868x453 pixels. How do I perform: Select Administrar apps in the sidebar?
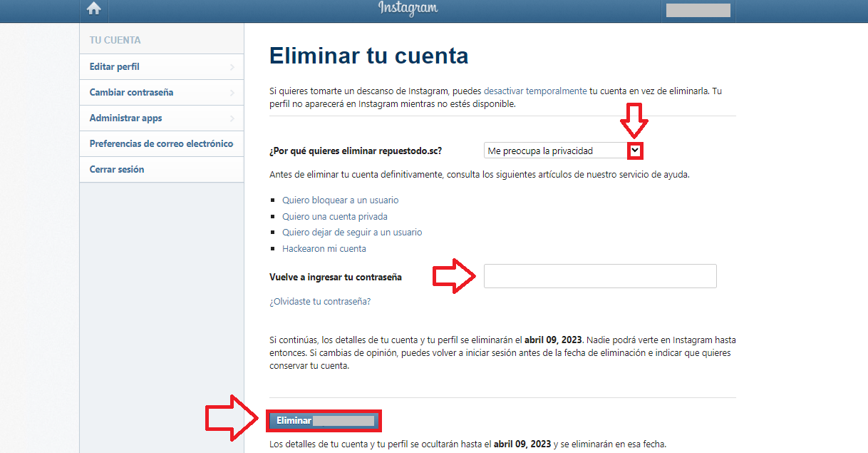(x=162, y=118)
